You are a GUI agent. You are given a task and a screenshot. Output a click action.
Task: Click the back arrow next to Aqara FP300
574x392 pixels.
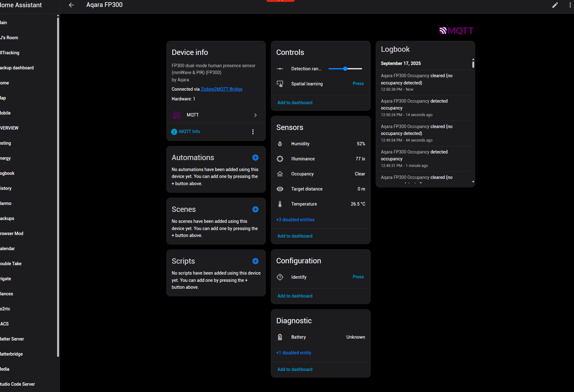71,5
